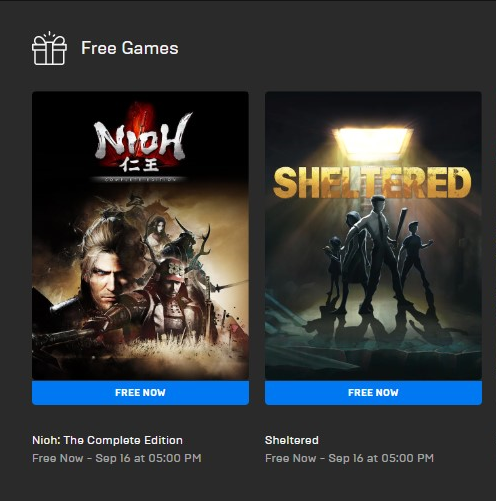Select Sheltered's Free Now Sep 16 date text
Image resolution: width=496 pixels, height=501 pixels.
pyautogui.click(x=349, y=458)
